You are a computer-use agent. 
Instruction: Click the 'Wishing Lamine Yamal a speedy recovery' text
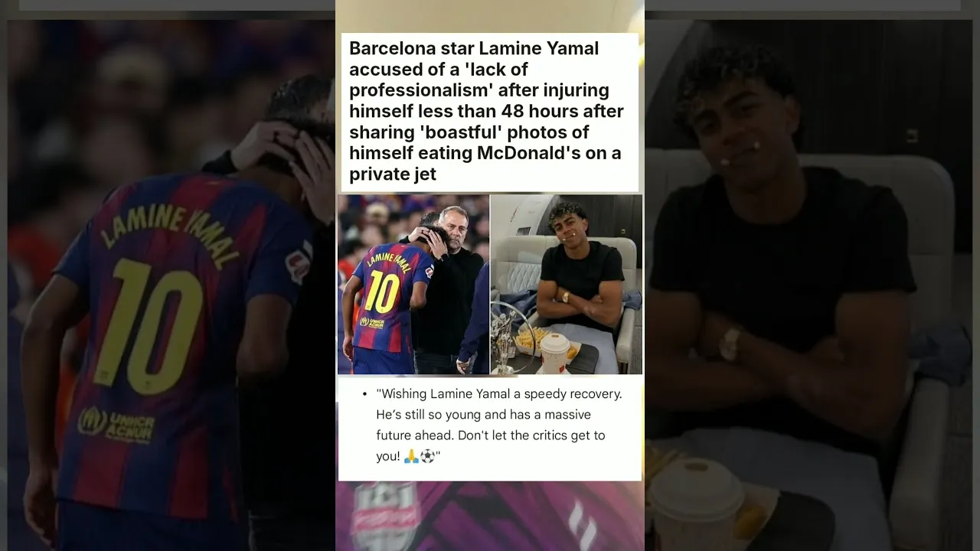coord(499,394)
